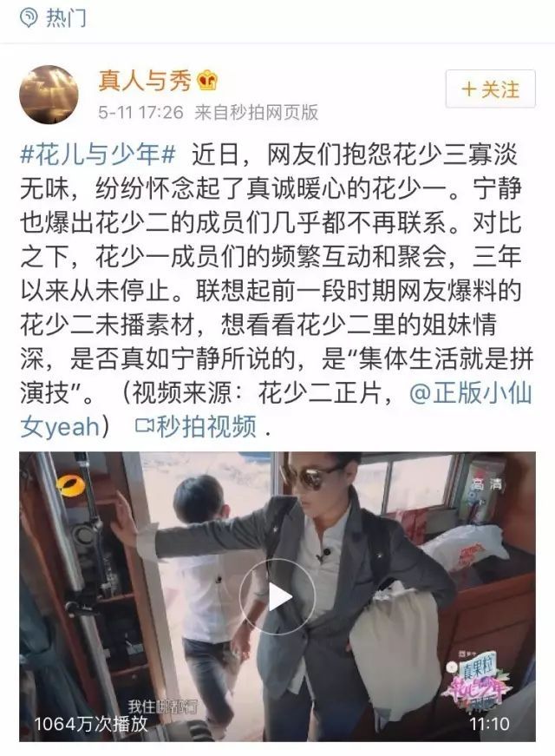Tap the video camera icon before 秒拍视频
Viewport: 555px width, 756px height.
pyautogui.click(x=144, y=426)
